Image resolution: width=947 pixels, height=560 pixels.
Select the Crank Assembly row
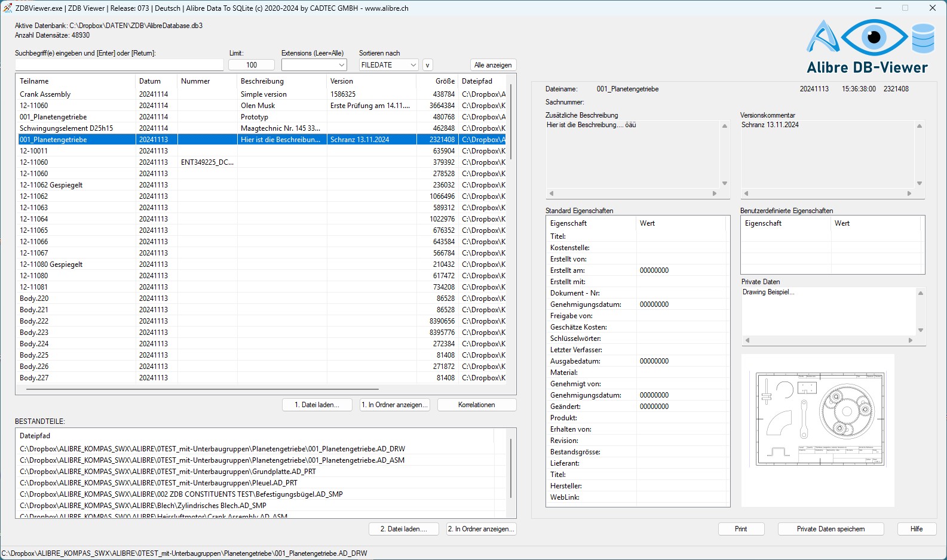pos(261,94)
